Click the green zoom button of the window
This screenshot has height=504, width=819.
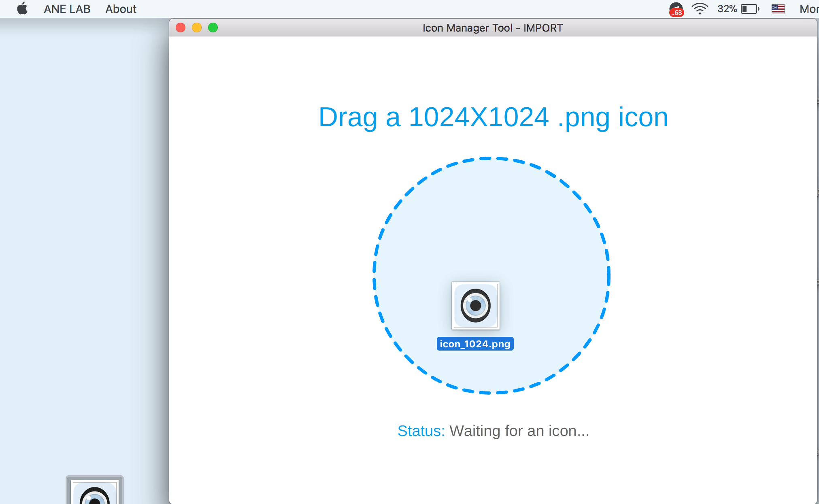coord(213,28)
